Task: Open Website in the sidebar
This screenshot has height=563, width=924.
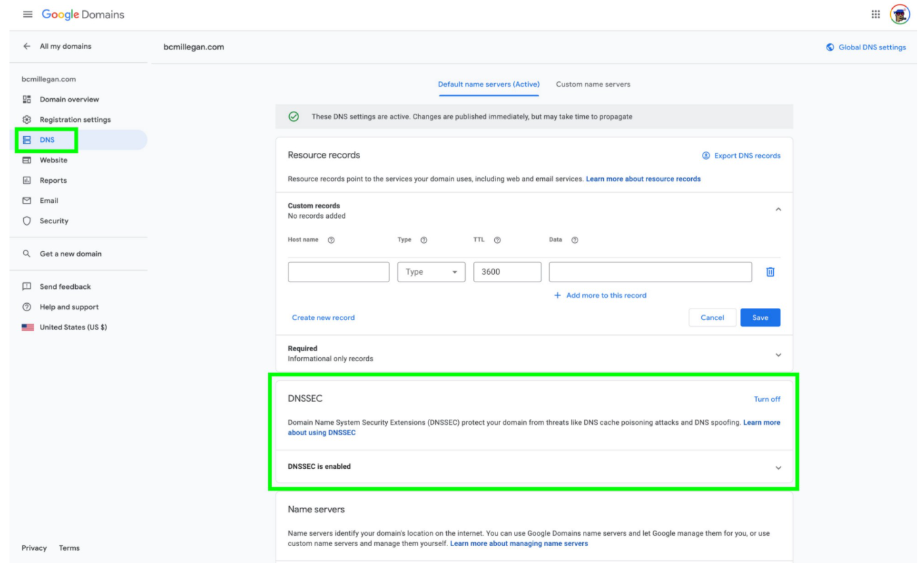Action: click(53, 160)
